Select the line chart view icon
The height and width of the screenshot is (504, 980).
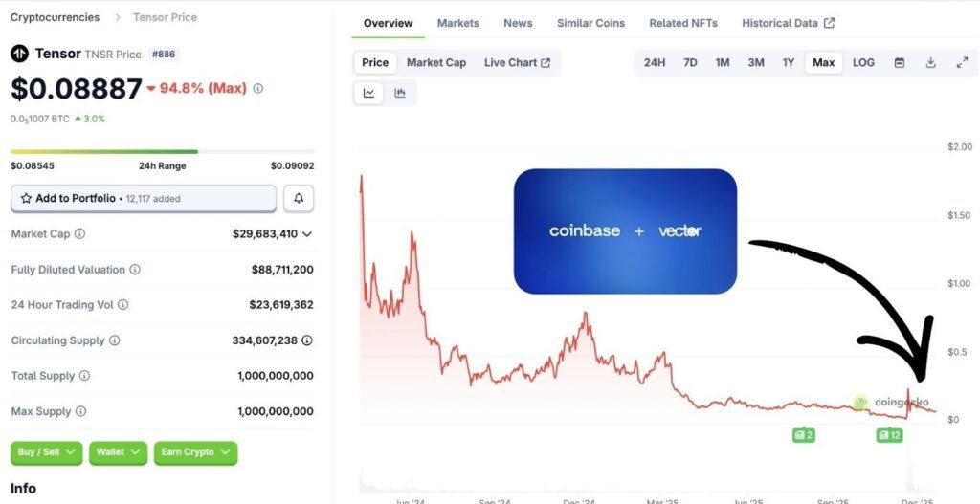pos(368,93)
